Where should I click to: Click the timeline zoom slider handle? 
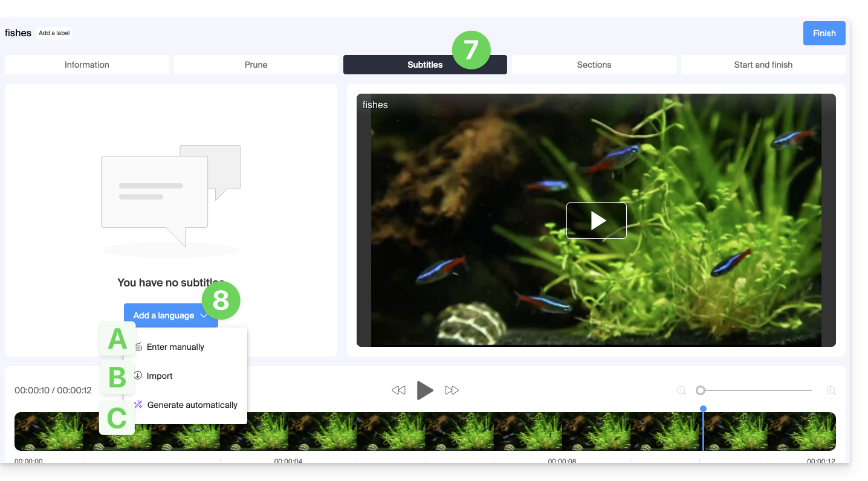[701, 390]
